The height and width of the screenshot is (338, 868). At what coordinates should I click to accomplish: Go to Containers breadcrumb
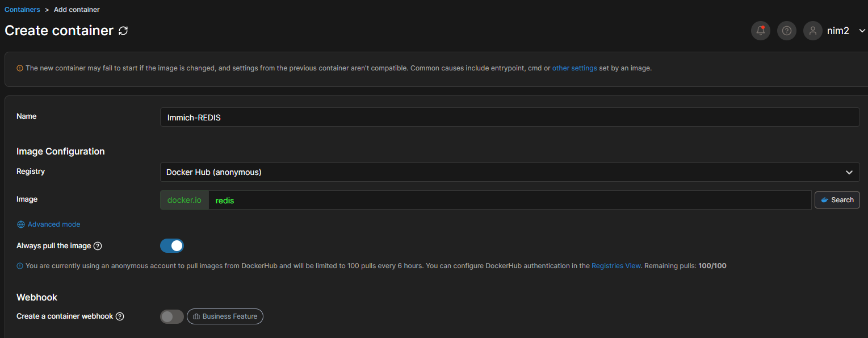tap(22, 10)
